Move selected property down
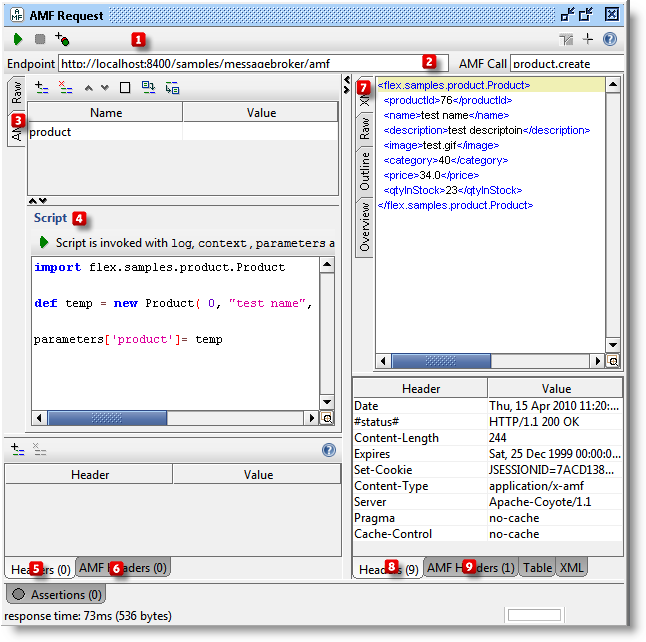 (105, 88)
